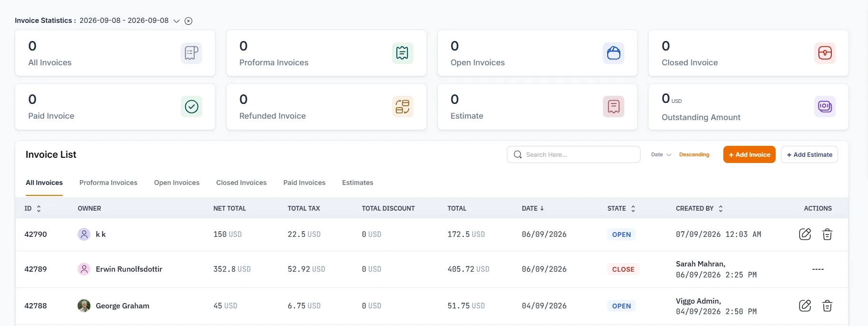Click owner name Erwin Runolfsdottir

(x=129, y=269)
